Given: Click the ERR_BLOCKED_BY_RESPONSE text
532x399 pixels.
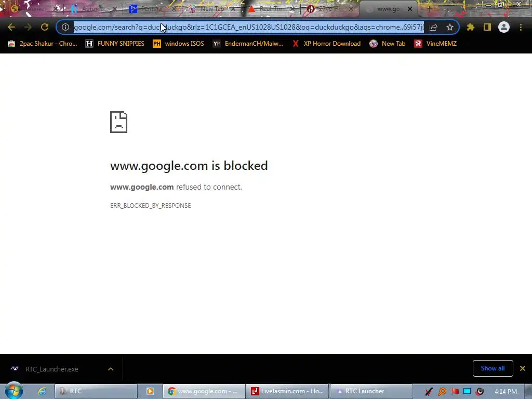Looking at the screenshot, I should 150,206.
